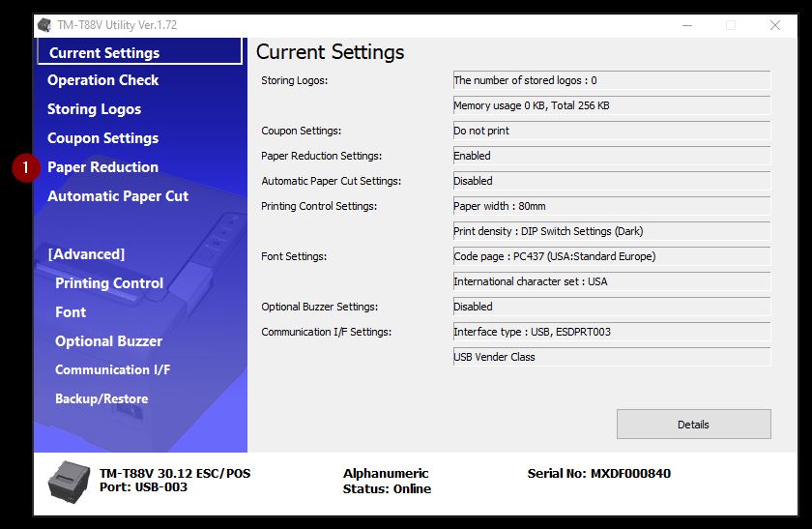Click the Memory usage 0 KB field
Screen dimensions: 812x529
tap(612, 105)
